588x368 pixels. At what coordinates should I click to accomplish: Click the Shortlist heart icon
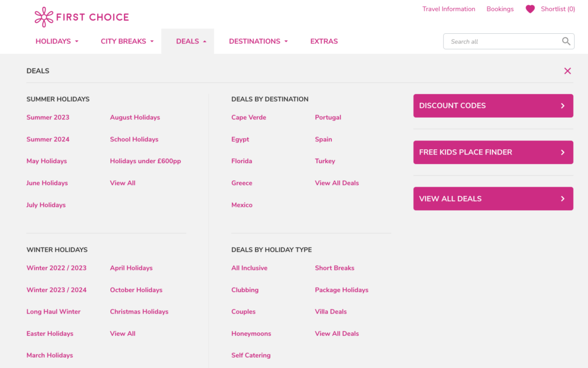[530, 9]
